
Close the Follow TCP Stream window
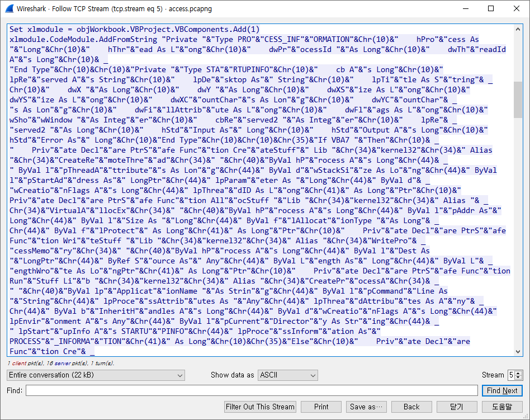click(x=517, y=8)
